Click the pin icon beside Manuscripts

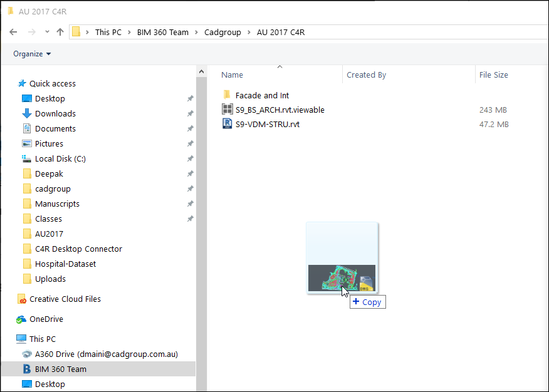(190, 204)
